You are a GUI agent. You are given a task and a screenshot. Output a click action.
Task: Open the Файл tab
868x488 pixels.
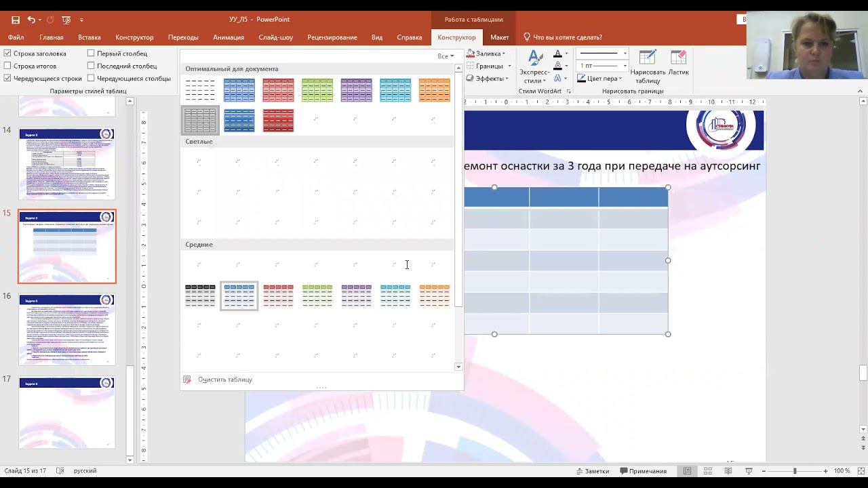point(16,37)
